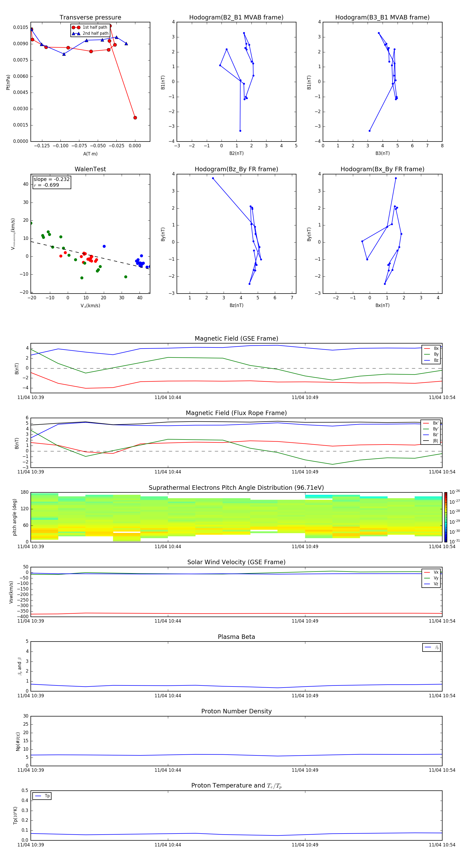
Task: Click the 'Magnetic Field (GSE Frame)' title
Action: pos(236,339)
